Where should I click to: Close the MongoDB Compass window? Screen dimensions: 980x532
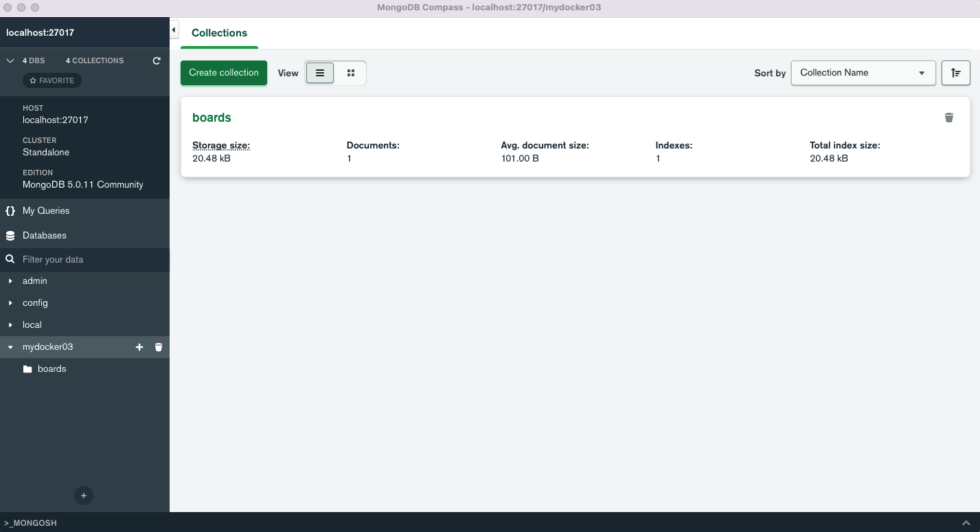click(8, 8)
